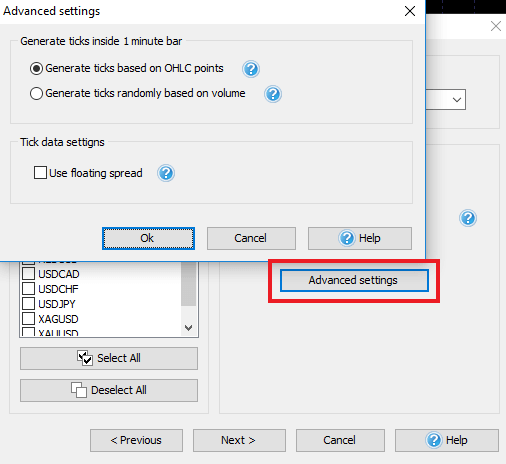
Task: Check the USDJPY symbol checkbox
Action: click(x=28, y=304)
